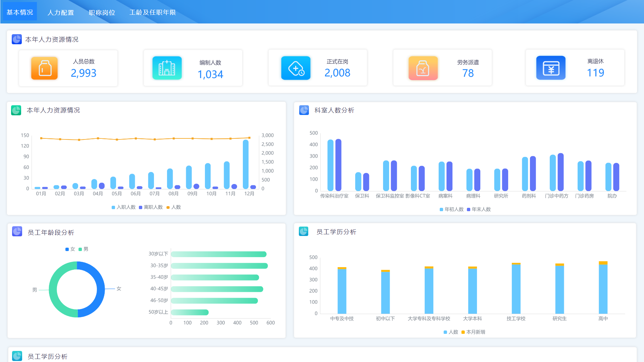Viewport: 644px width, 362px height.
Task: Click the purple pie icon beside 员工年龄段分析
Action: pos(17,231)
